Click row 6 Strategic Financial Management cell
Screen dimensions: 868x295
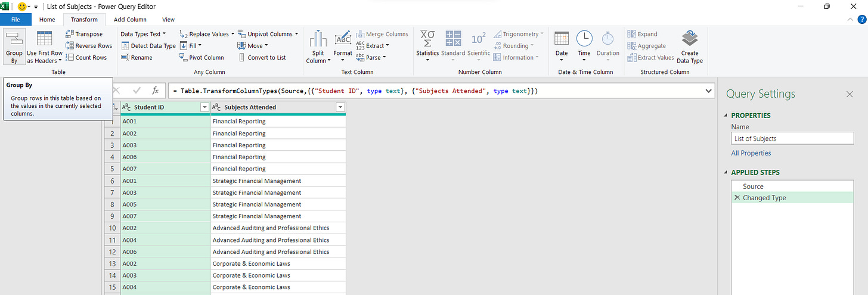pyautogui.click(x=278, y=181)
